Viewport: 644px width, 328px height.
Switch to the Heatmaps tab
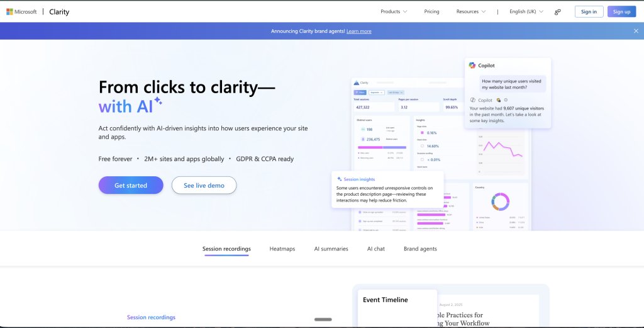(282, 249)
